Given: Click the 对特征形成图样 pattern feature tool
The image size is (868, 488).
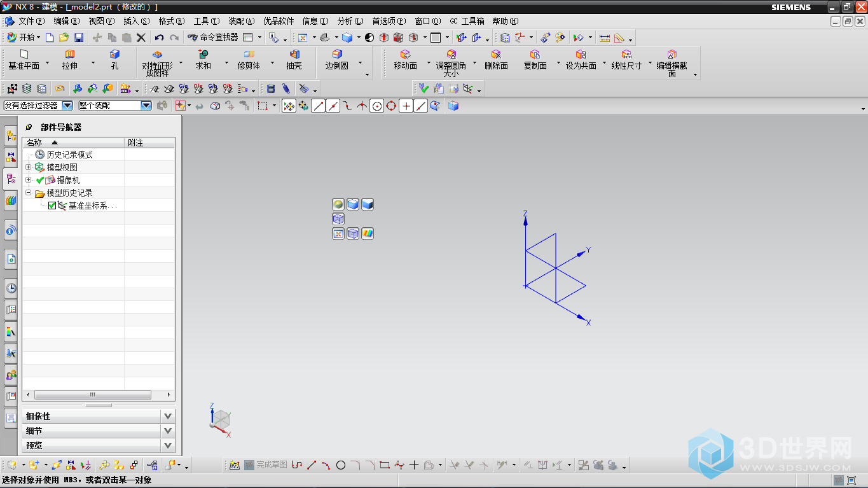Looking at the screenshot, I should pyautogui.click(x=157, y=63).
